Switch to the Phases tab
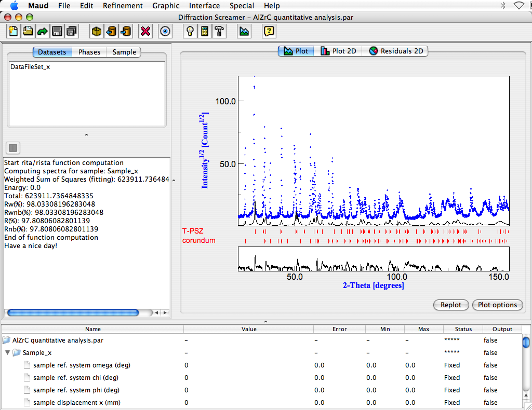This screenshot has height=410, width=532. (x=89, y=52)
